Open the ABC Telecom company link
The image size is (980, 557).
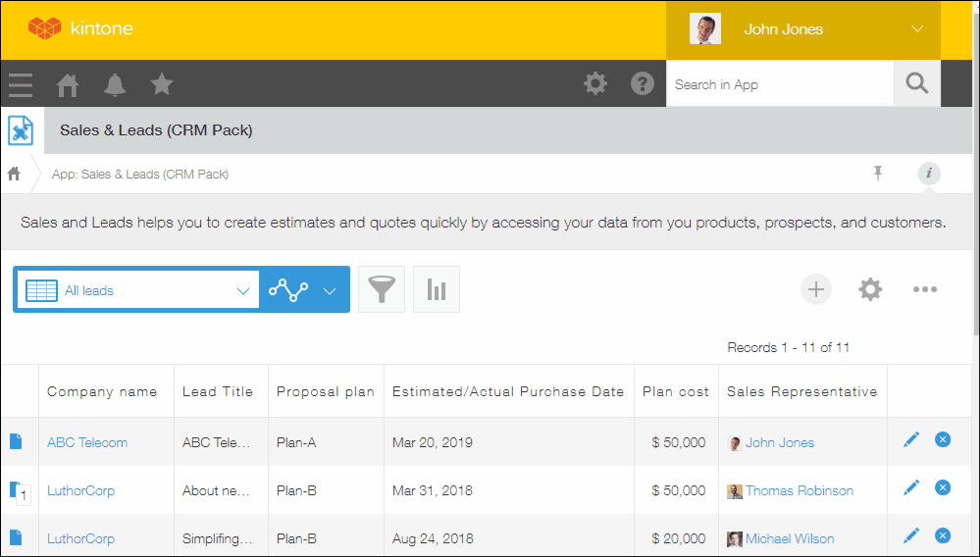click(x=87, y=442)
